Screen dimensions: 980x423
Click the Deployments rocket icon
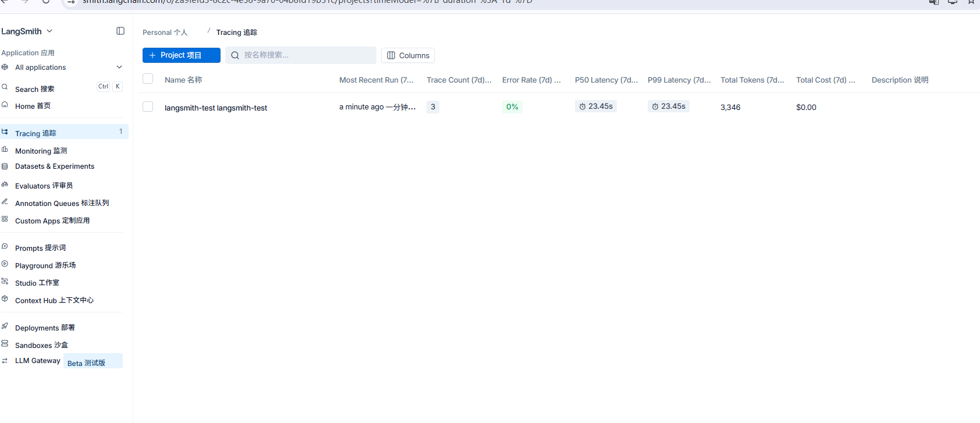5,326
